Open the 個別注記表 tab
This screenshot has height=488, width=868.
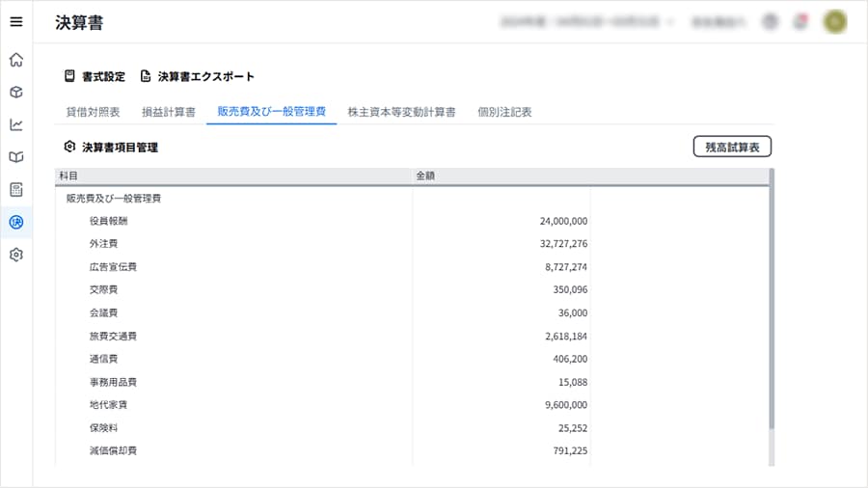point(504,112)
